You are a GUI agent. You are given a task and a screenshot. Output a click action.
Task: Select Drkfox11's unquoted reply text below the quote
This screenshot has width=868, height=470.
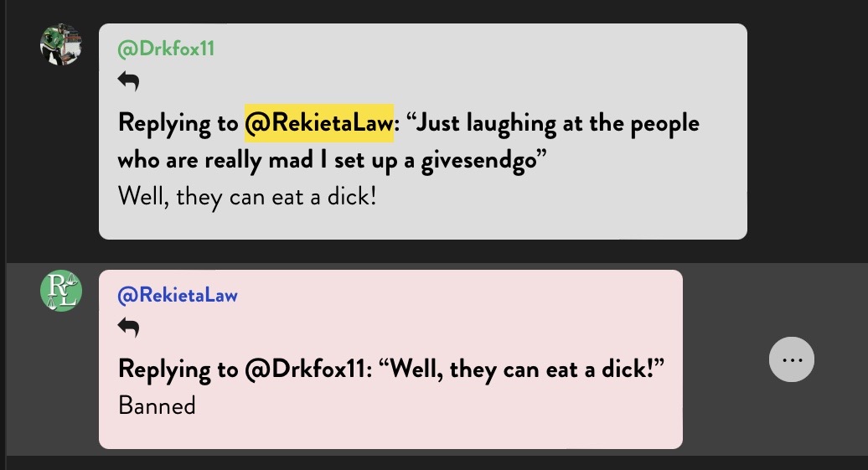247,197
